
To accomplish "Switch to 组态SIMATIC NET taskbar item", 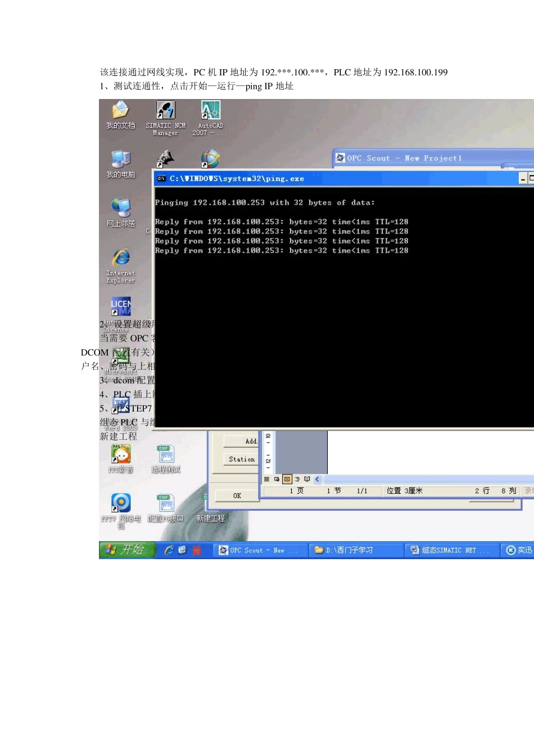I will [x=451, y=550].
